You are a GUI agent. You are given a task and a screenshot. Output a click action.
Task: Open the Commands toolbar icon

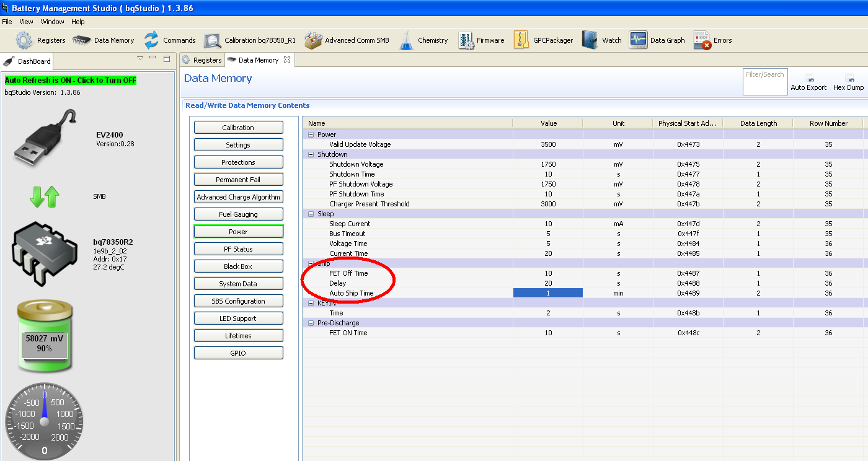coord(151,40)
